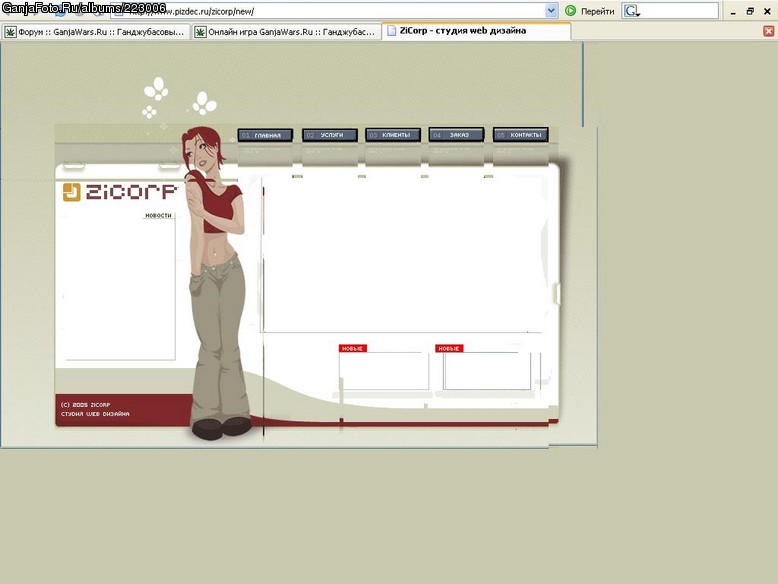Click the Перейти button label

(x=597, y=11)
